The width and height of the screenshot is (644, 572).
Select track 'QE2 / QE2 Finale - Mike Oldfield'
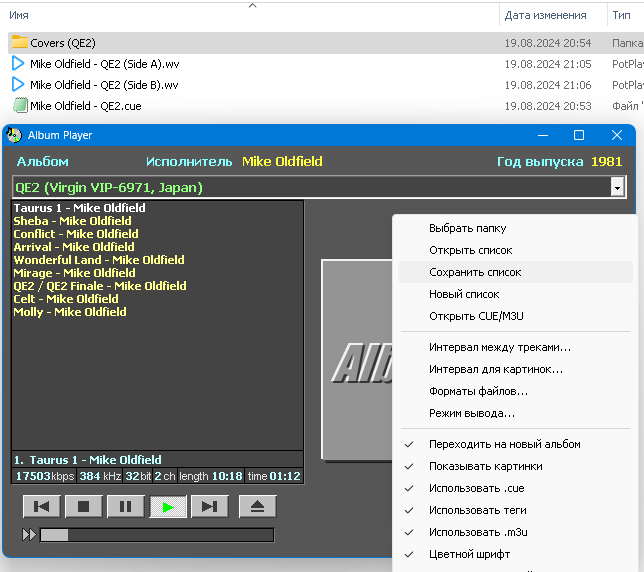(100, 286)
